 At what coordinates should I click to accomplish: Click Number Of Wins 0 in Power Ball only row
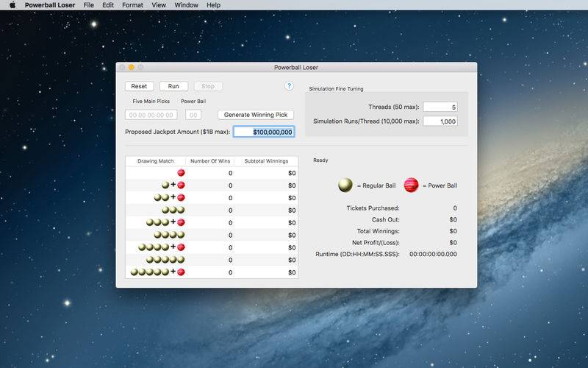(230, 173)
